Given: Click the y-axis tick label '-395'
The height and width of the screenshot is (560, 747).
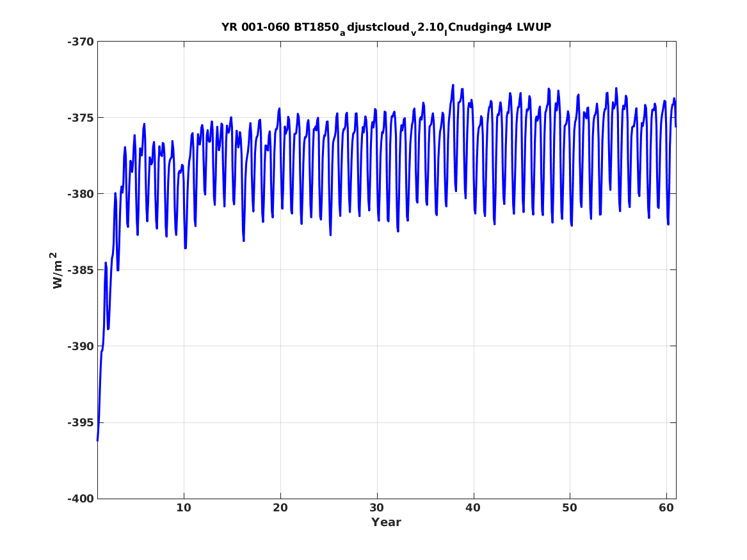Looking at the screenshot, I should point(81,423).
